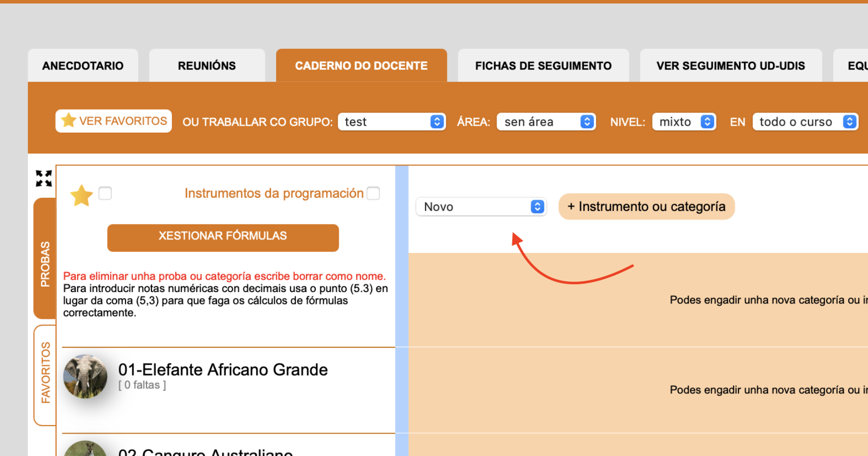Open the period dropdown todo o curso

tap(804, 122)
